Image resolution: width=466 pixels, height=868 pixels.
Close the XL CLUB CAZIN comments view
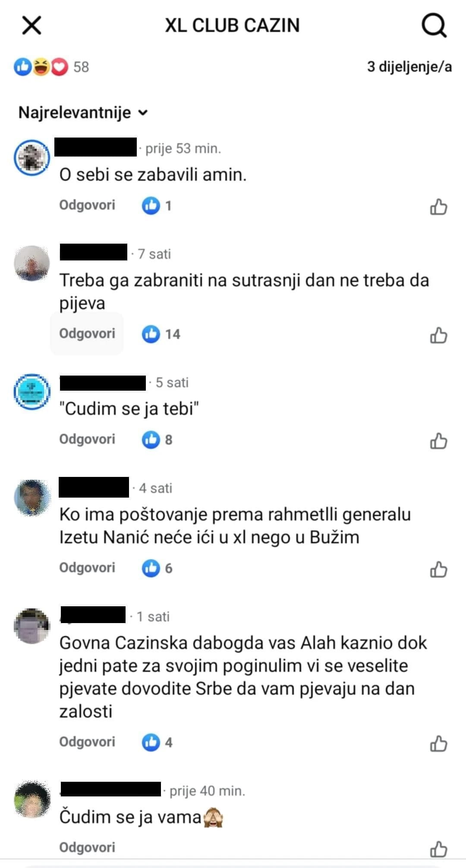[x=32, y=25]
